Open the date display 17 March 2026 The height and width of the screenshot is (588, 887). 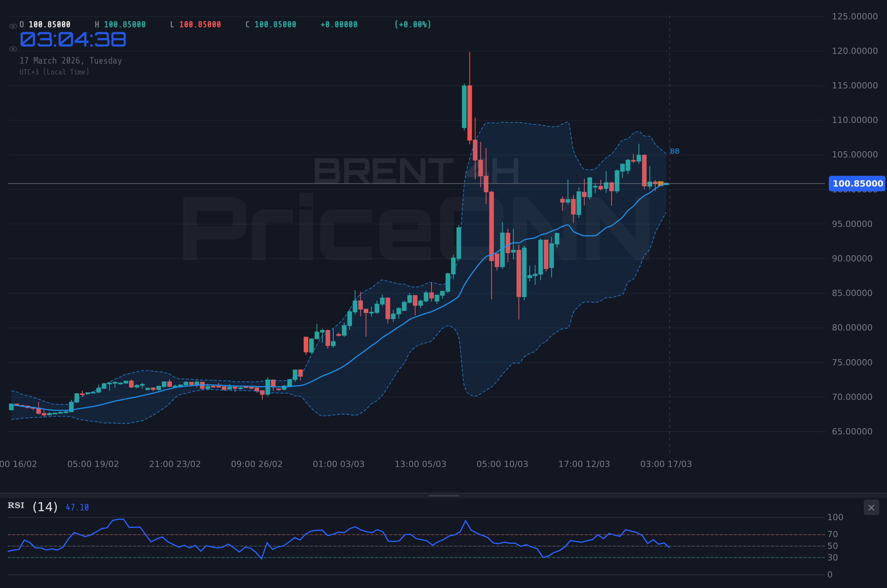click(x=71, y=61)
